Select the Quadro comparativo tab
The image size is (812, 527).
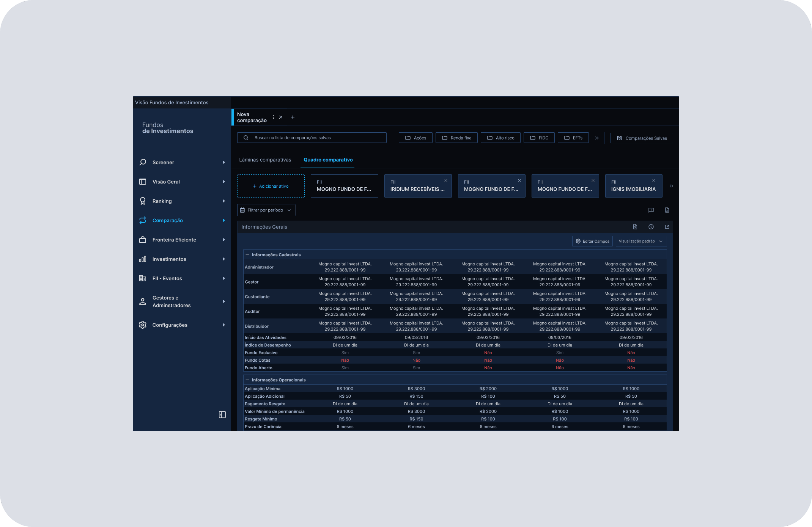coord(328,160)
